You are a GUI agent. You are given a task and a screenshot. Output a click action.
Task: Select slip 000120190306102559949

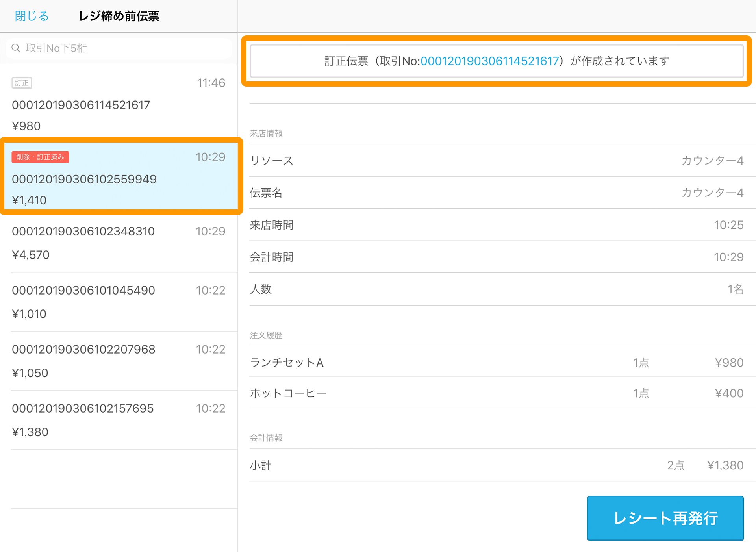pos(121,176)
